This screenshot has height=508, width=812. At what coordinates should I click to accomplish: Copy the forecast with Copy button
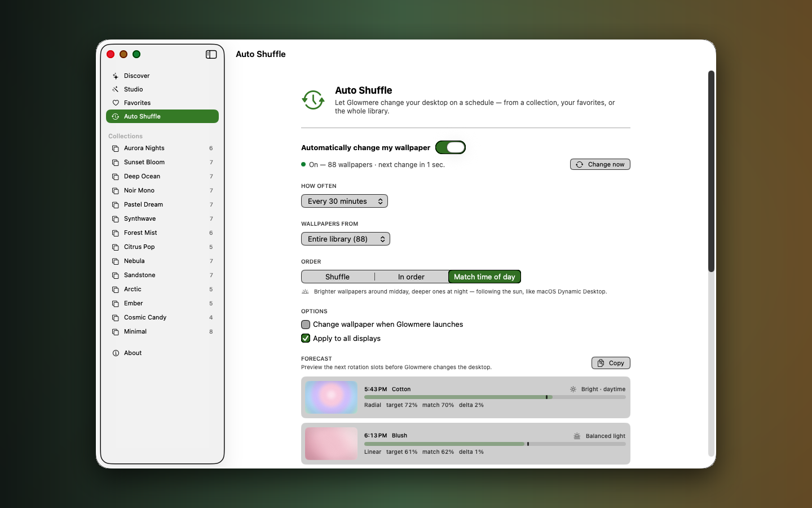click(x=611, y=363)
